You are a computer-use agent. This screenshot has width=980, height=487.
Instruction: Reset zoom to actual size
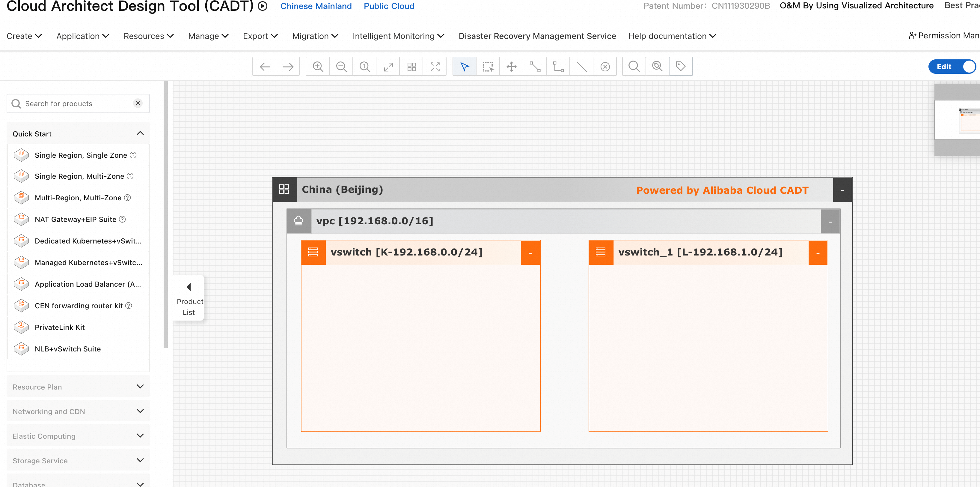(364, 67)
